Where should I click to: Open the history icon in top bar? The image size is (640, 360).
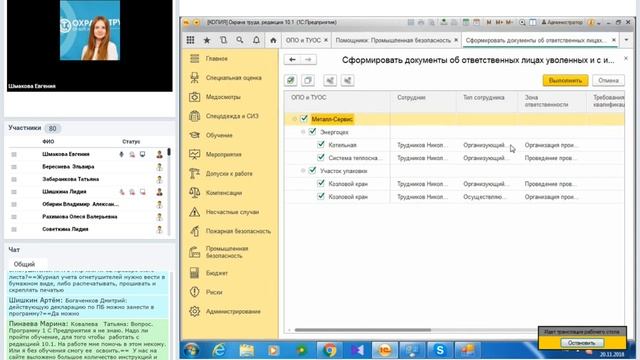[223, 40]
